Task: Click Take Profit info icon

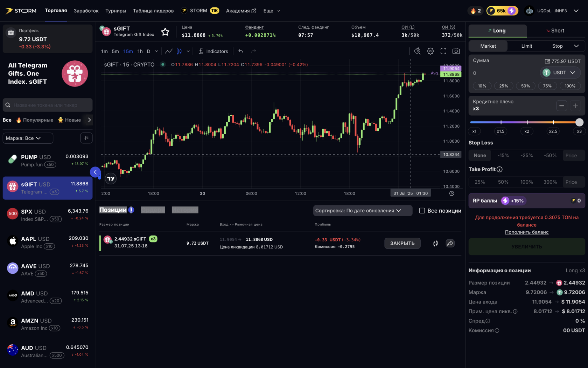Action: 500,169
